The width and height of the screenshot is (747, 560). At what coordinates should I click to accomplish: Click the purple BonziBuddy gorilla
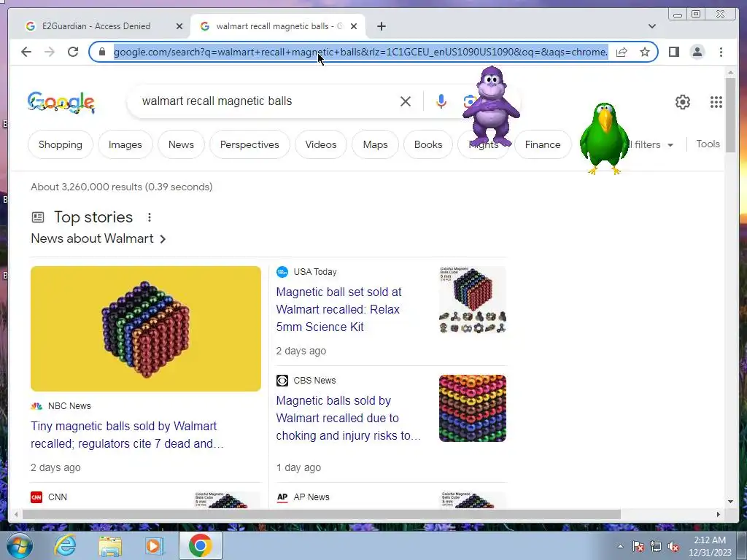(x=491, y=106)
